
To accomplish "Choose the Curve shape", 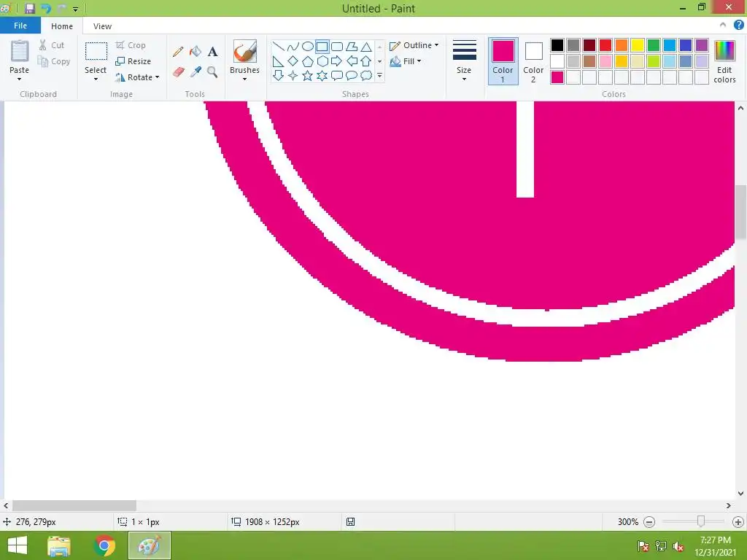I will 293,46.
